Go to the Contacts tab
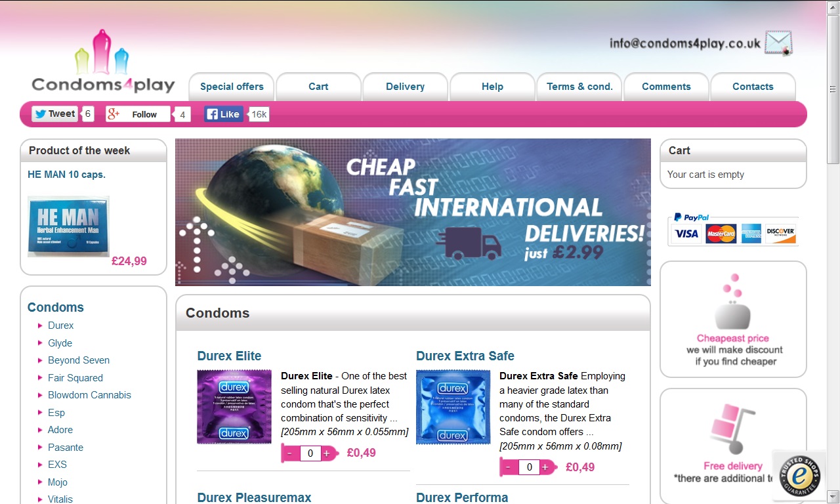The image size is (840, 504). pyautogui.click(x=753, y=87)
